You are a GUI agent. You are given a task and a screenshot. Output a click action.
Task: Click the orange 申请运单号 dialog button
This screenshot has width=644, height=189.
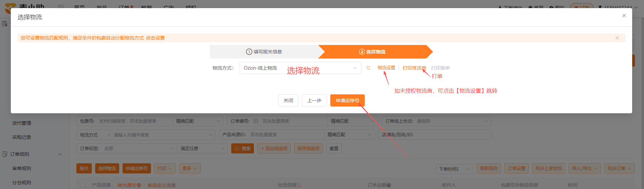(x=348, y=100)
